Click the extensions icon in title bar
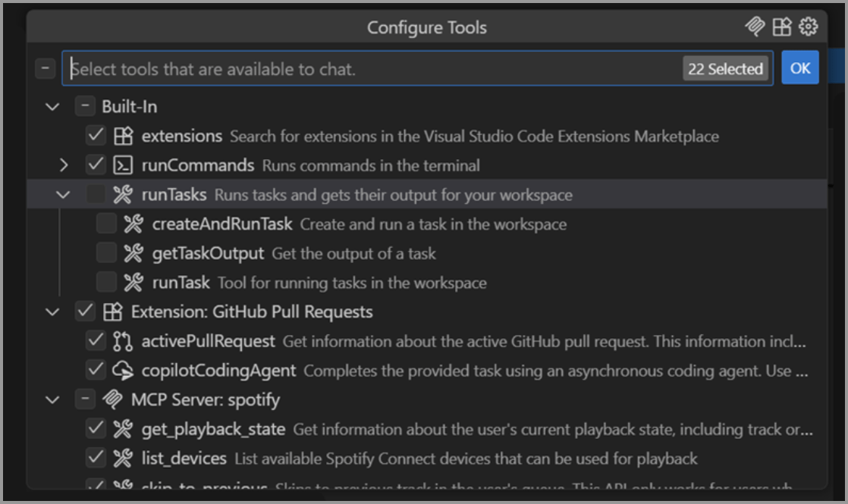The image size is (848, 504). point(782,27)
